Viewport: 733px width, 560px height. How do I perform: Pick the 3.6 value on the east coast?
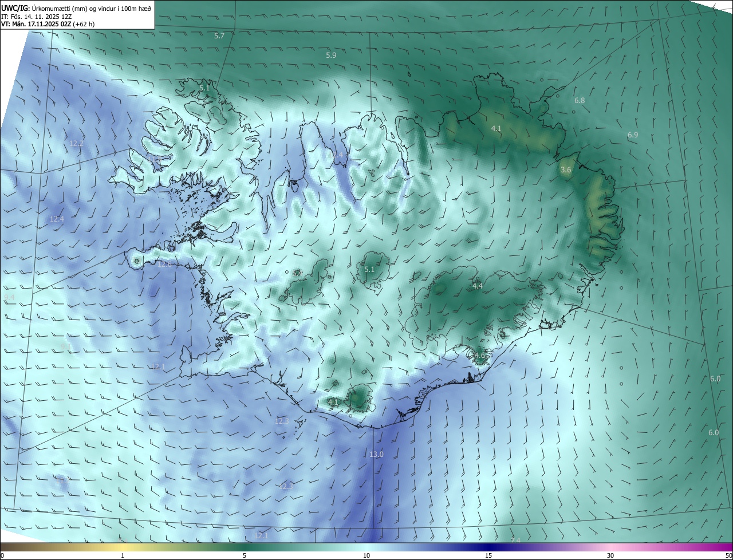pos(566,170)
